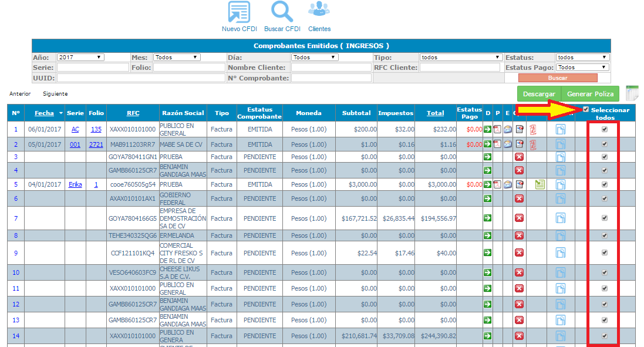Sort by the Total column header
Screen dimensions: 644x347
[435, 113]
